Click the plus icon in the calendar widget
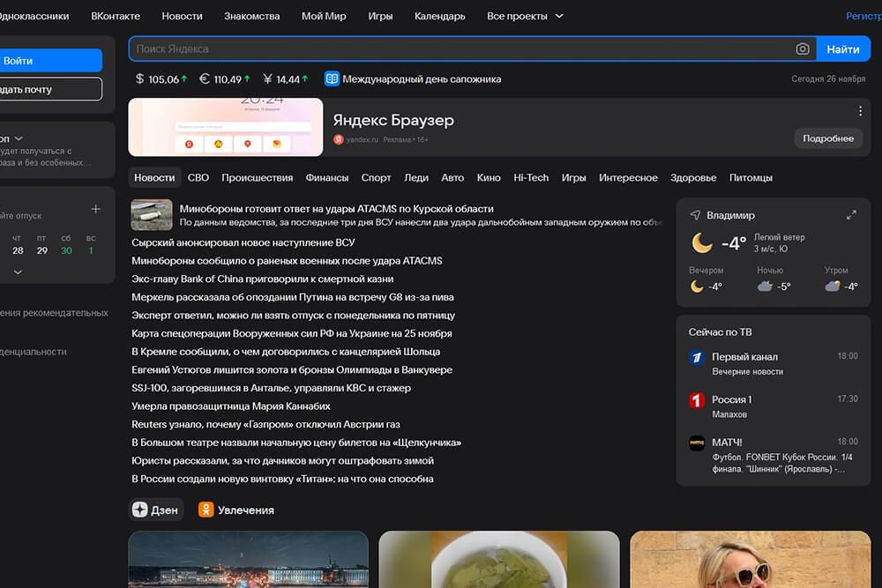This screenshot has width=882, height=588. tap(95, 209)
